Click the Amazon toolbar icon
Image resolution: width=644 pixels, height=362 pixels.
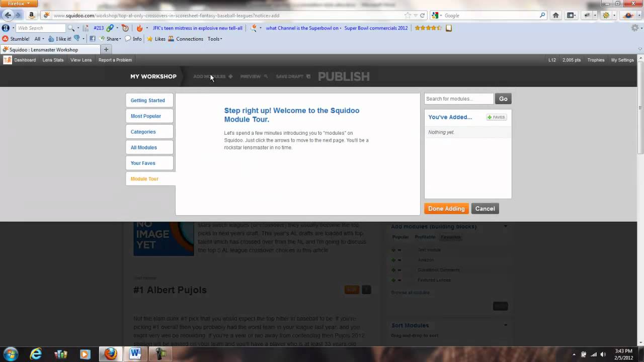(x=31, y=16)
